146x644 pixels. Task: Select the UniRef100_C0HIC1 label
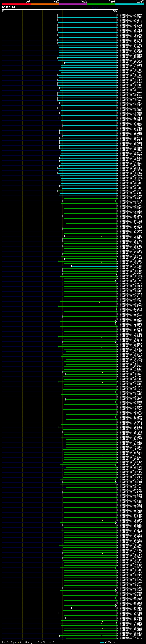[x=131, y=50]
